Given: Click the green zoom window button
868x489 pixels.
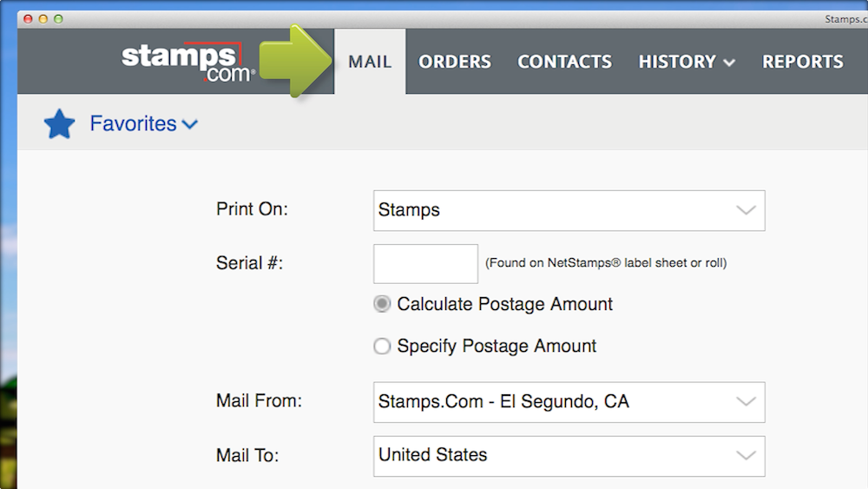Looking at the screenshot, I should [x=57, y=18].
